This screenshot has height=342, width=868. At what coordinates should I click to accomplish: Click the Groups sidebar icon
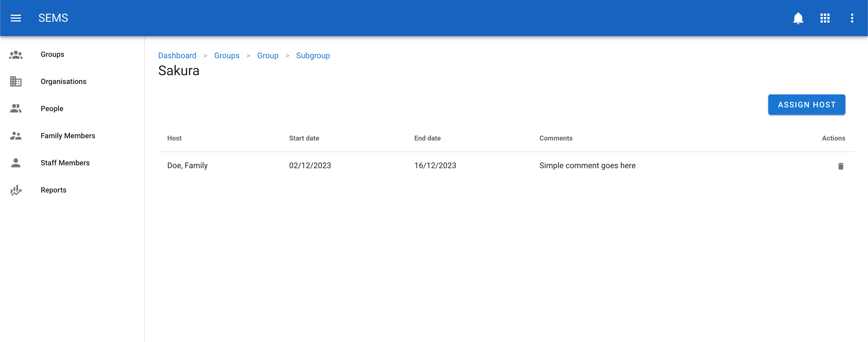click(16, 55)
